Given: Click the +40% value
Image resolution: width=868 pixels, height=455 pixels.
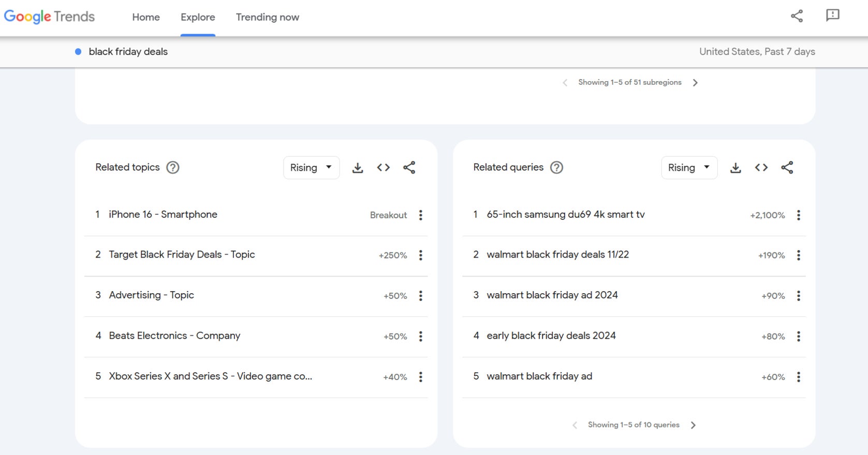Looking at the screenshot, I should point(395,377).
